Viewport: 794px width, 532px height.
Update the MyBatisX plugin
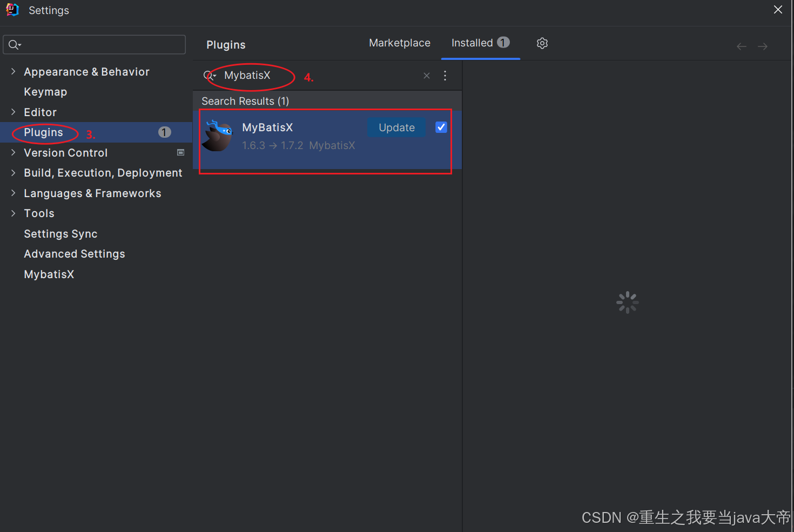point(396,127)
